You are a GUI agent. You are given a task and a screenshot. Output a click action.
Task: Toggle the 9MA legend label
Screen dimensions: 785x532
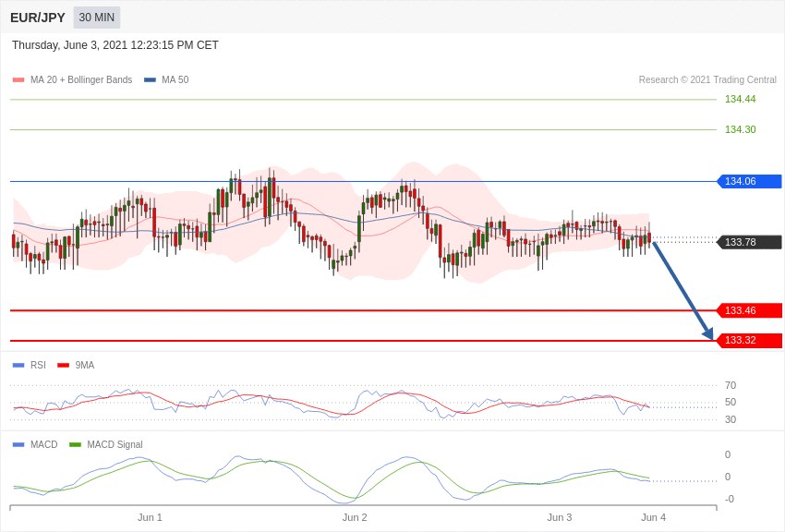85,365
